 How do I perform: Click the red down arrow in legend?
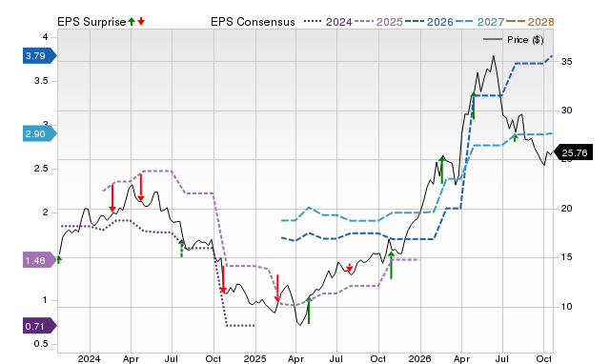(141, 21)
